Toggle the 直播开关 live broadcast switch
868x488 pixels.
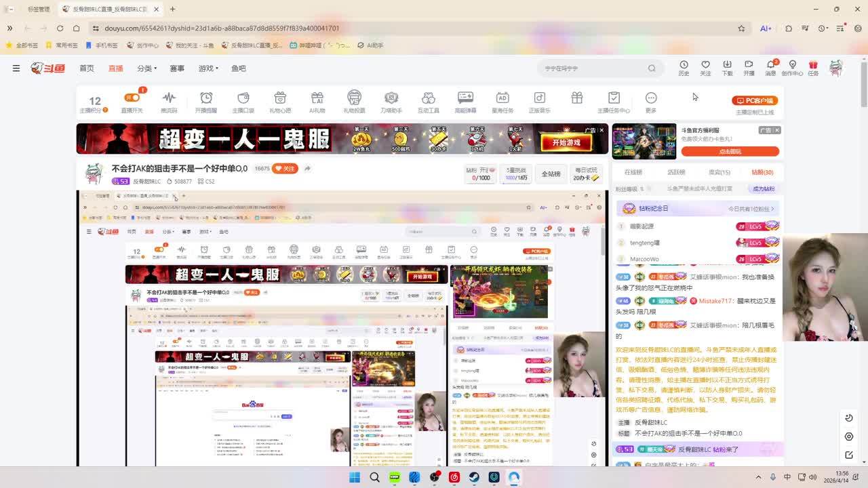coord(132,99)
